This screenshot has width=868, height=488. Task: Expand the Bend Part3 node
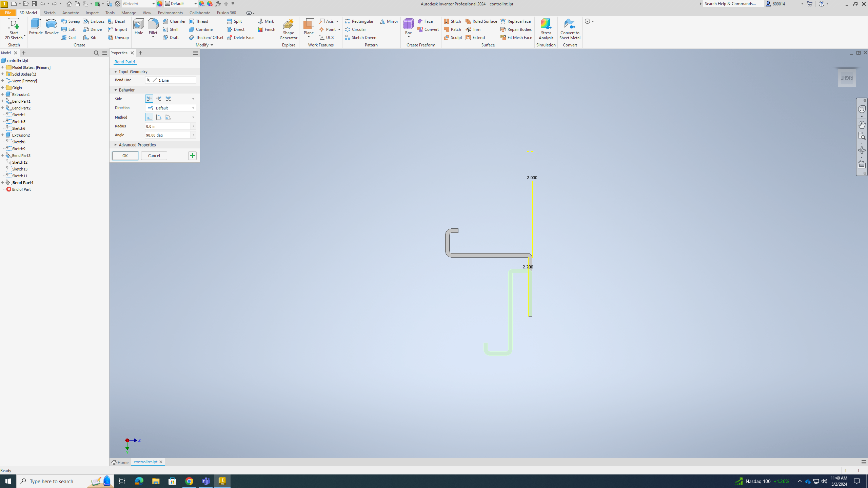3,155
